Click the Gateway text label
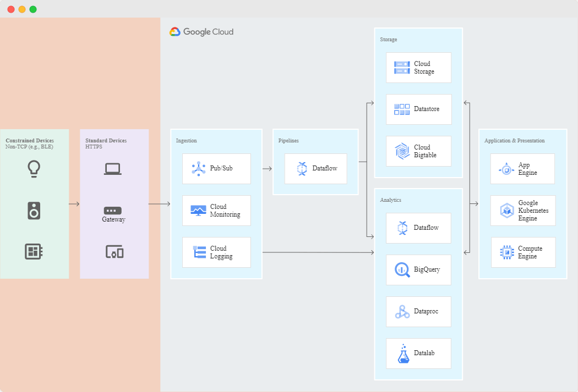This screenshot has height=392, width=578. point(113,219)
